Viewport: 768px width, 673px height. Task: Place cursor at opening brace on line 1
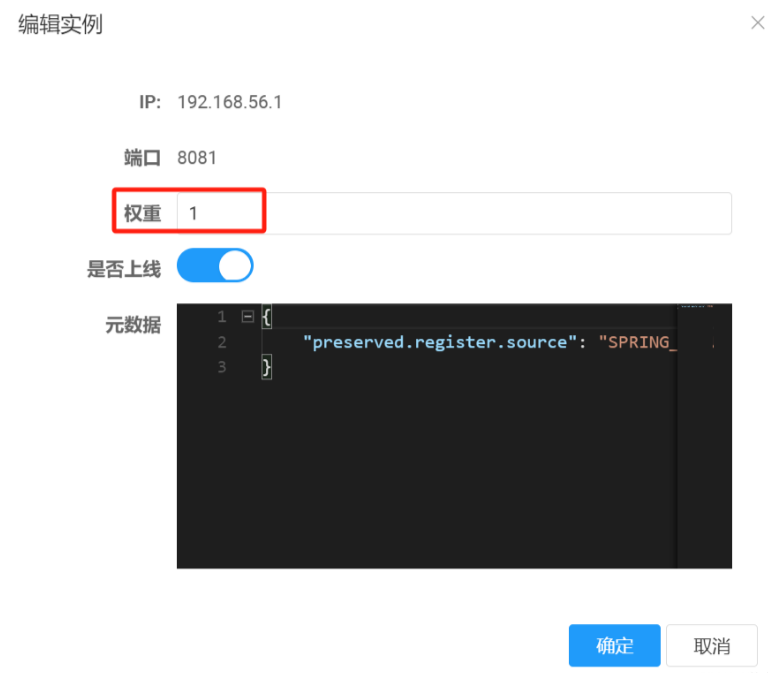click(x=266, y=317)
